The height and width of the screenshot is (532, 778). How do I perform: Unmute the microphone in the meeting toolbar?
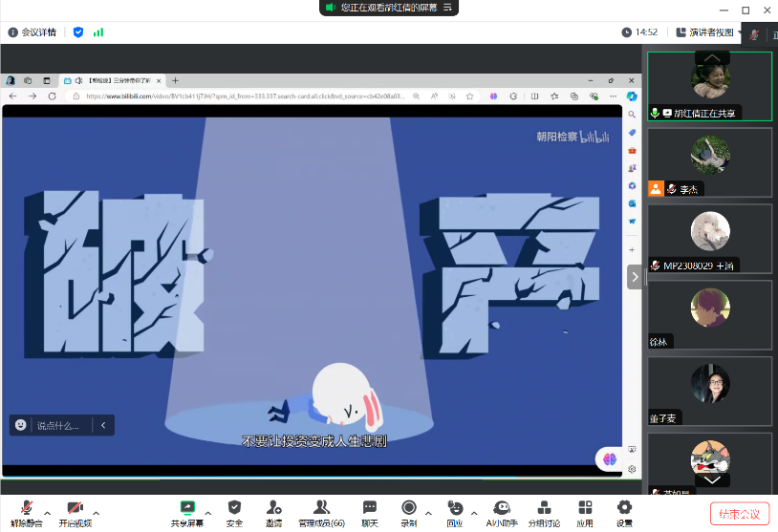[26, 508]
